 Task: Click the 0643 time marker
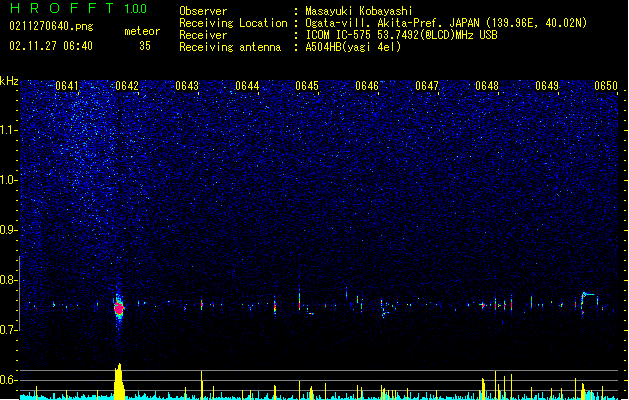[x=187, y=86]
